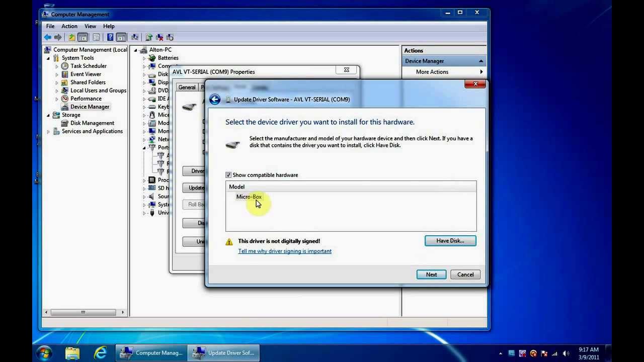Collapse the System Tools tree node
Viewport: 644px width, 362px height.
point(48,58)
